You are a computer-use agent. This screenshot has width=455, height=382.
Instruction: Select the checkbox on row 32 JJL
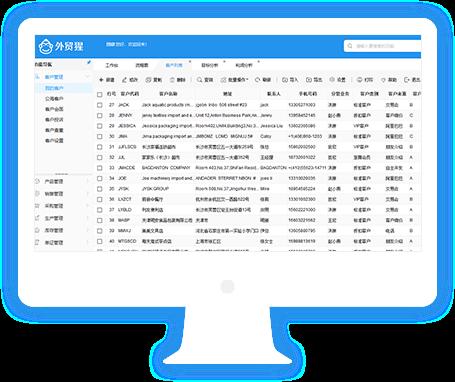100,157
